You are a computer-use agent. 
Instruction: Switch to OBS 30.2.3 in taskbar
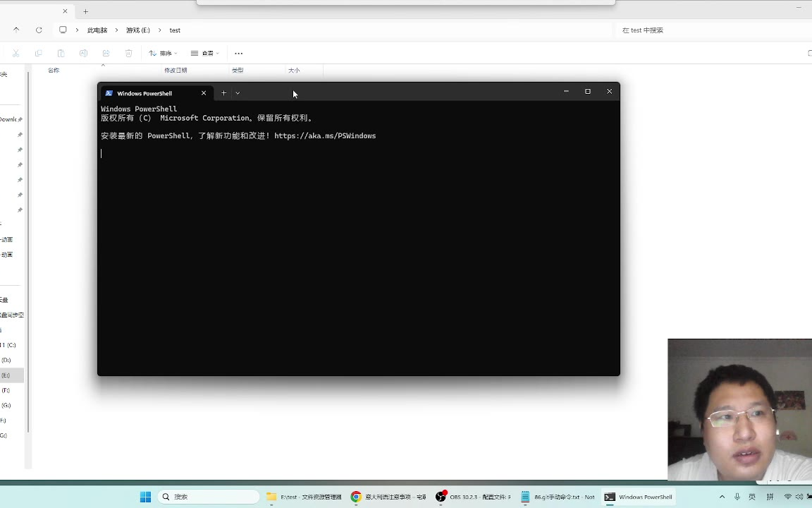pyautogui.click(x=474, y=497)
